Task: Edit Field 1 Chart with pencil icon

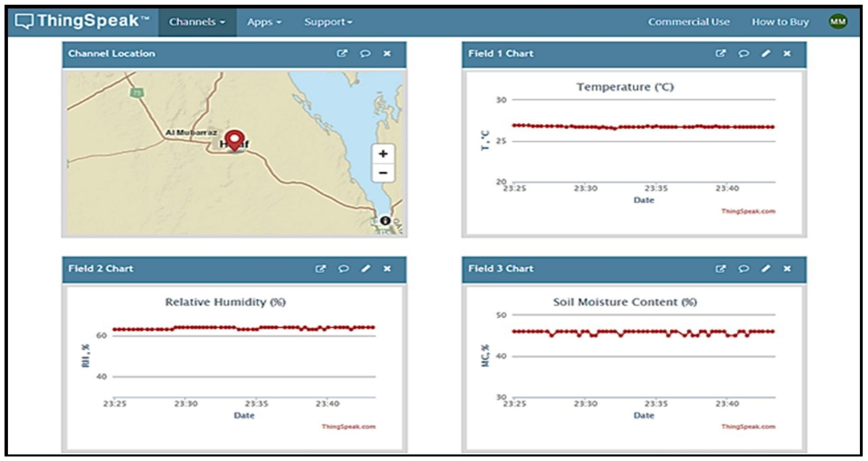Action: (766, 54)
